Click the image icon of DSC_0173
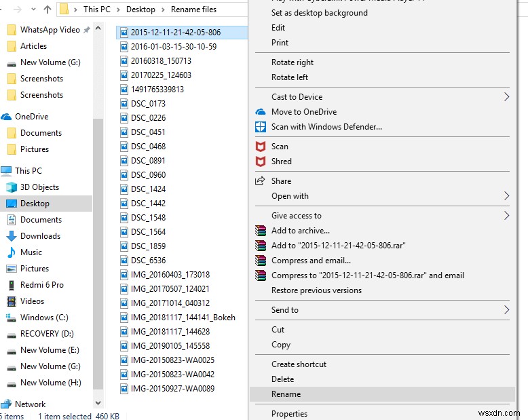Image resolution: width=528 pixels, height=420 pixels. 124,104
